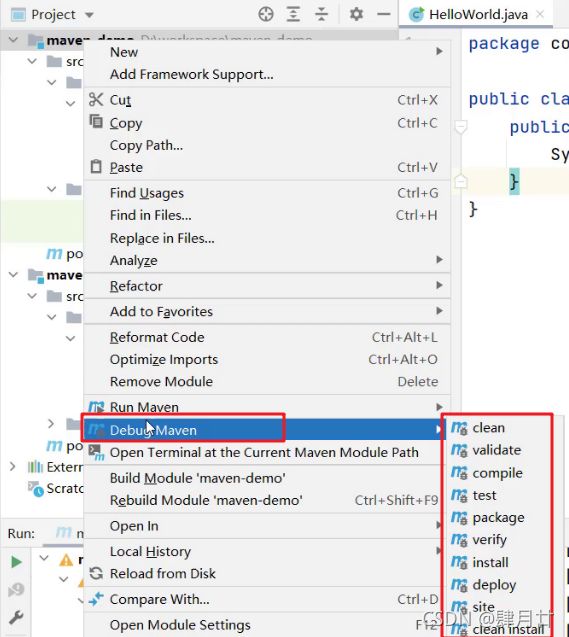Click the Maven icon next to clean goal
This screenshot has width=569, height=637.
click(x=459, y=428)
